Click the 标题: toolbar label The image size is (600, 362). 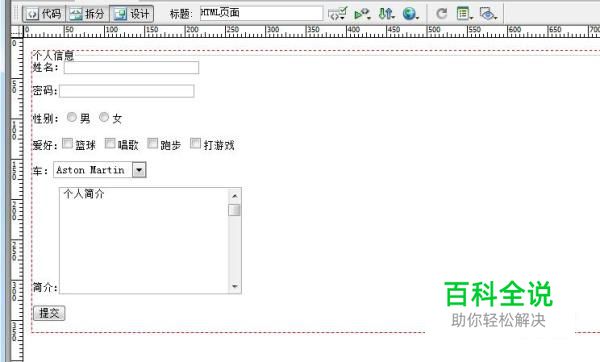click(181, 14)
